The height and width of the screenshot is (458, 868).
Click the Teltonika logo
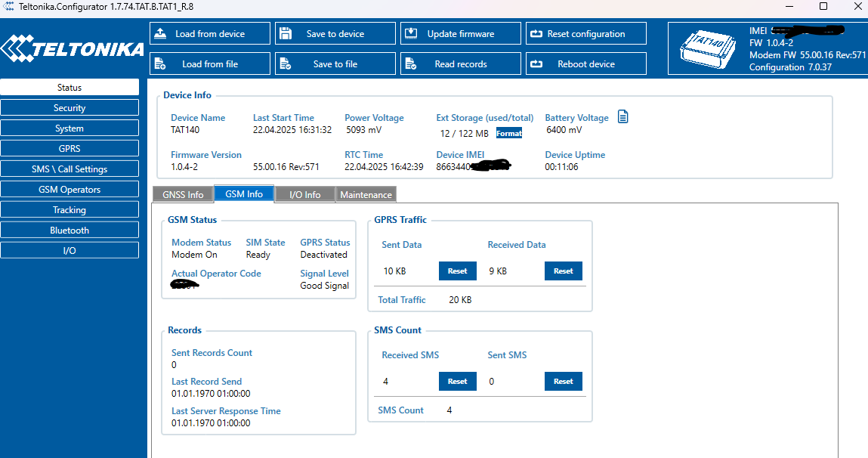(x=72, y=48)
